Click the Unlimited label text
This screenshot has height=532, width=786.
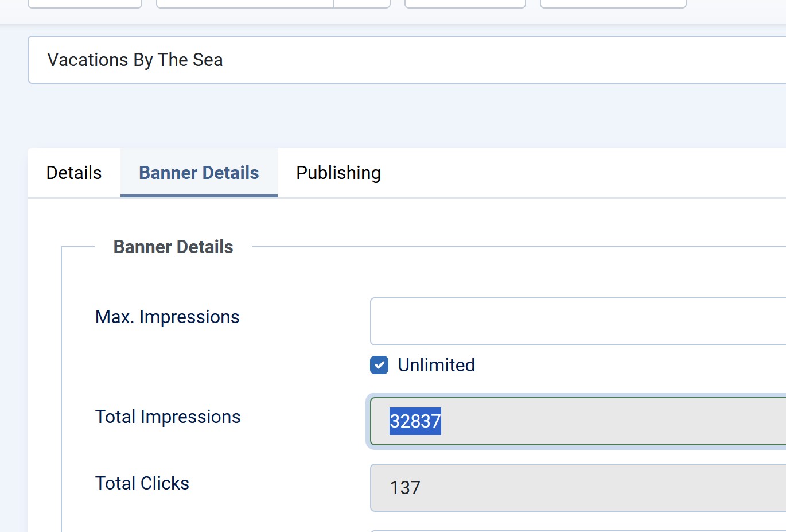(x=436, y=365)
